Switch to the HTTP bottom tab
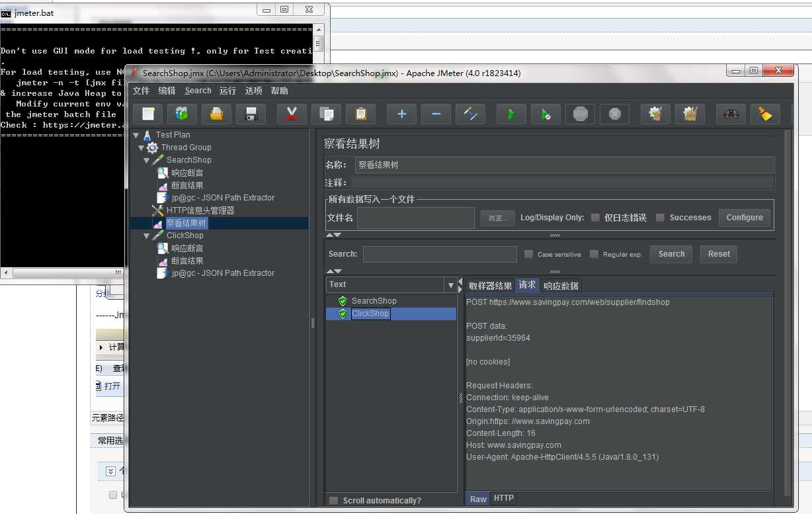The height and width of the screenshot is (514, 812). [x=504, y=498]
